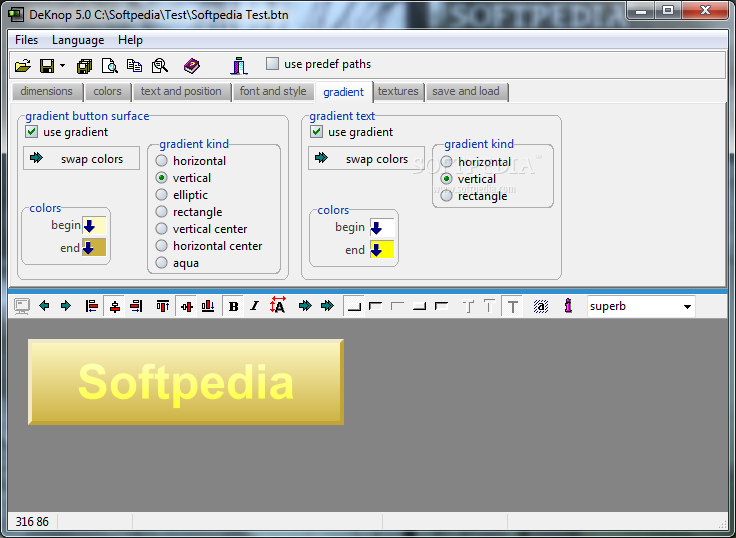736x538 pixels.
Task: Toggle the 'use predef paths' checkbox
Action: point(272,63)
